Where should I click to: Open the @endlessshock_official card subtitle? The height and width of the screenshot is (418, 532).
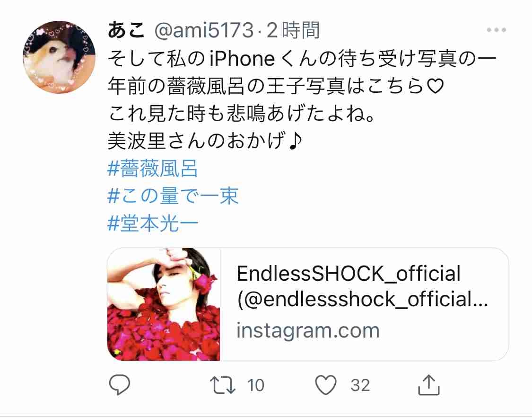click(362, 300)
